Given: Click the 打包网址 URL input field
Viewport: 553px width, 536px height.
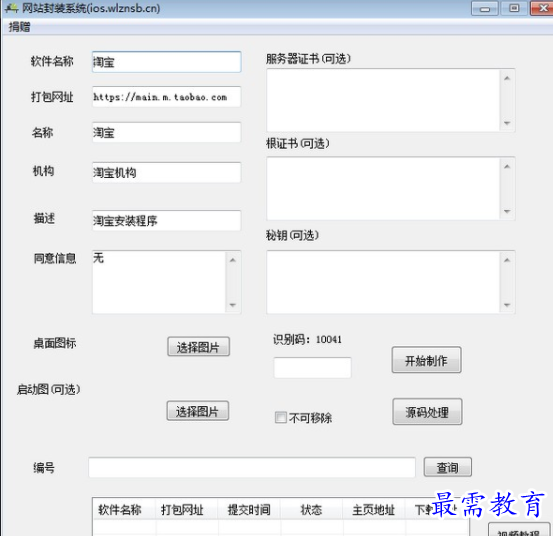Looking at the screenshot, I should point(166,97).
